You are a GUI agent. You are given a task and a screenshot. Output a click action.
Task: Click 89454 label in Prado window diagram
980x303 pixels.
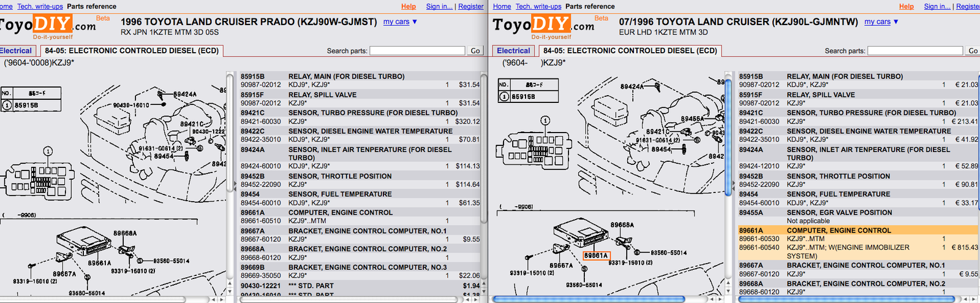[164, 156]
